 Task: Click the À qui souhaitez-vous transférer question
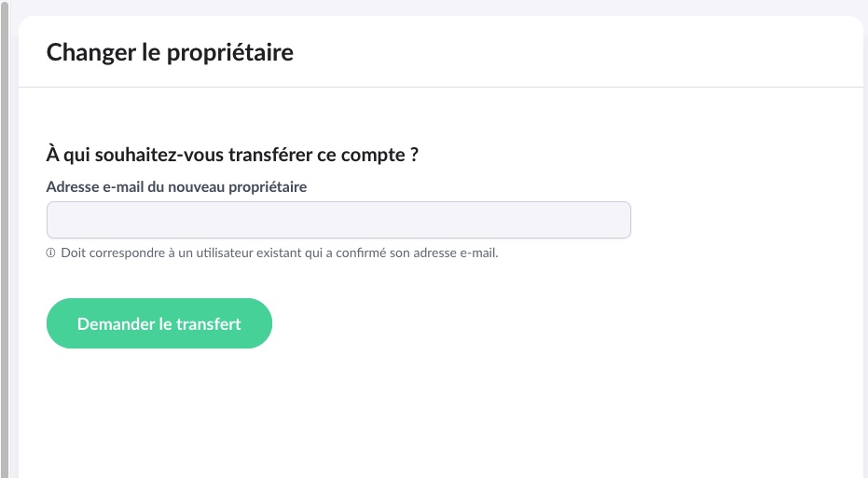click(232, 155)
